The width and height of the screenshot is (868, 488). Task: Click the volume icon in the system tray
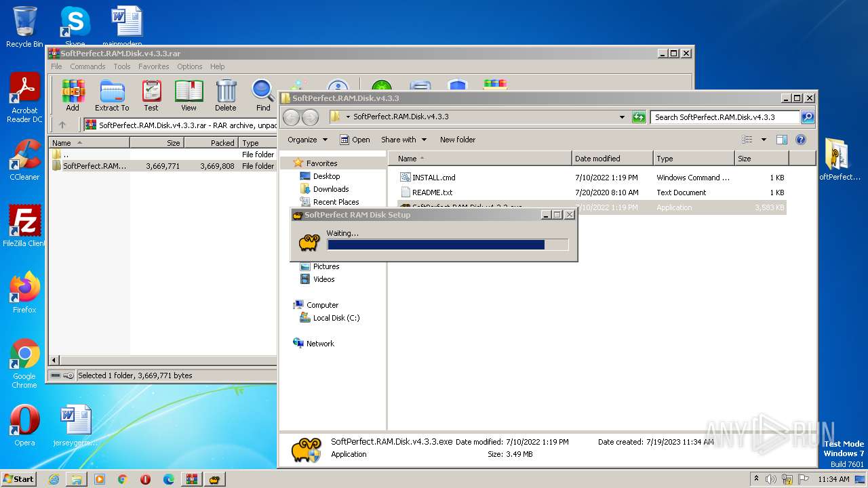click(771, 479)
